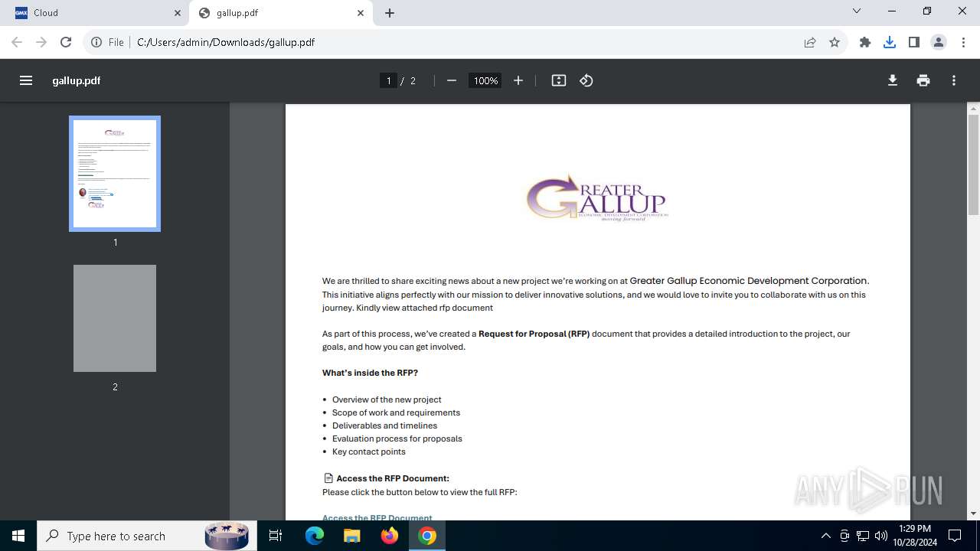Share this page icon in address bar
The width and height of the screenshot is (980, 551).
[x=810, y=42]
